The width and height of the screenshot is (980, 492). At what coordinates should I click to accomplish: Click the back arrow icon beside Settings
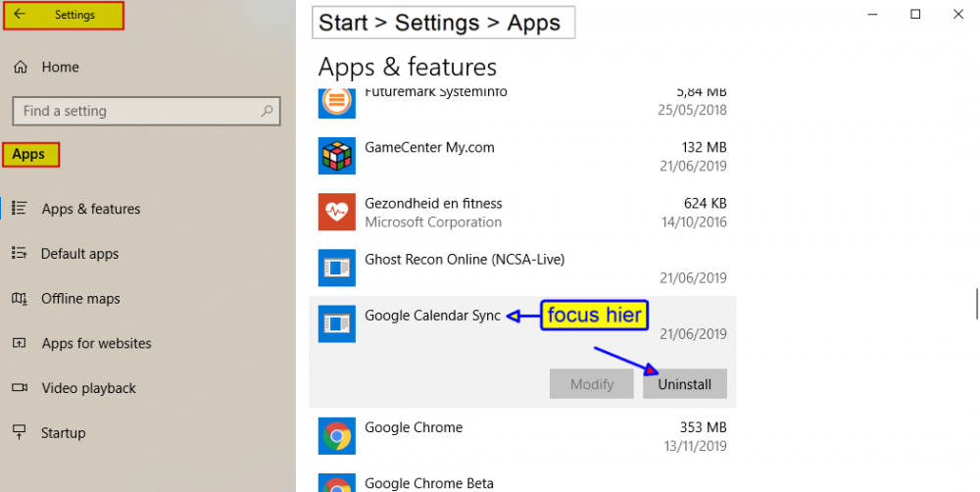click(x=20, y=15)
